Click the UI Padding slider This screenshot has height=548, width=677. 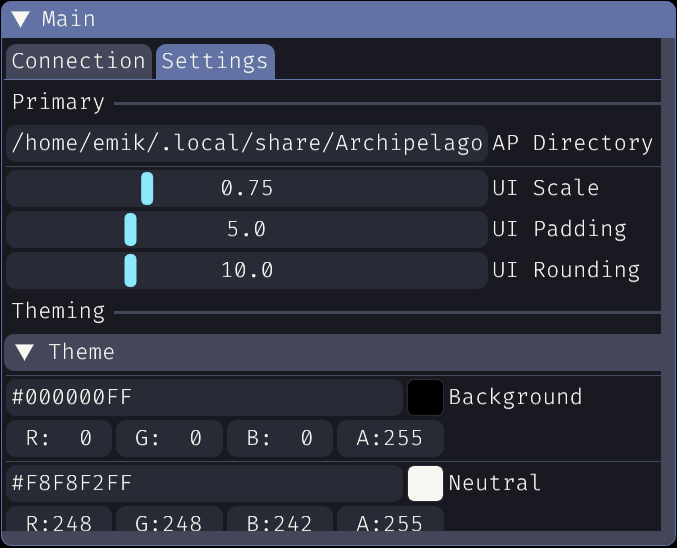click(x=246, y=229)
